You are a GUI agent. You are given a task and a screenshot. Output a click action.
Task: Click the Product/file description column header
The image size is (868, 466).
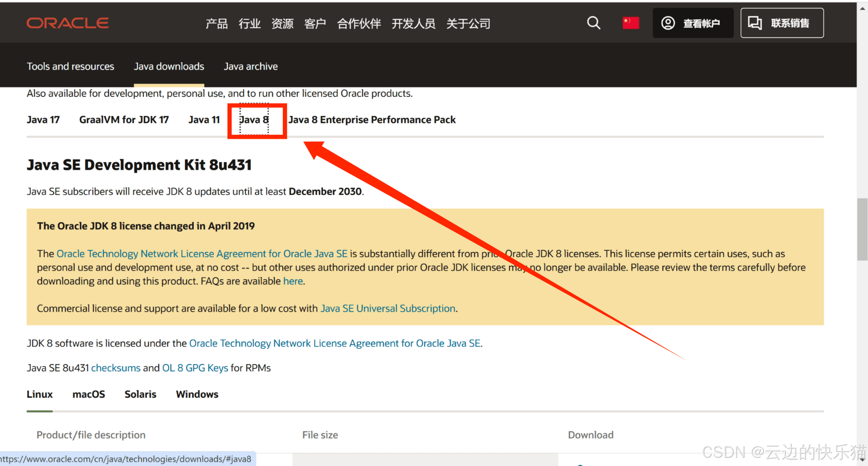click(91, 435)
